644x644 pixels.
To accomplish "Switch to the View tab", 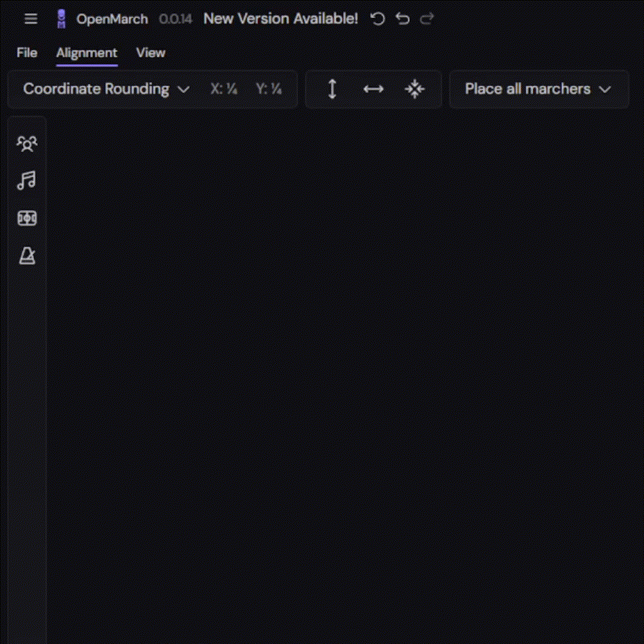I will click(150, 53).
